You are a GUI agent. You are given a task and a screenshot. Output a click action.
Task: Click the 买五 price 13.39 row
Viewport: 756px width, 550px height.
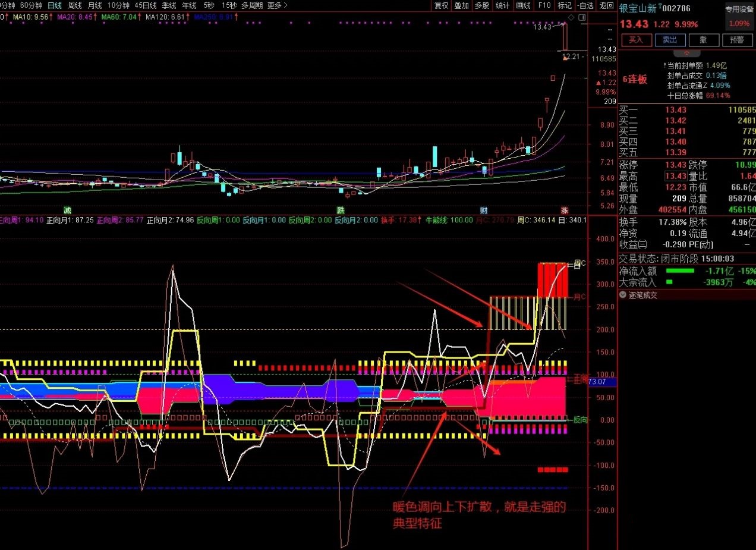pos(686,153)
